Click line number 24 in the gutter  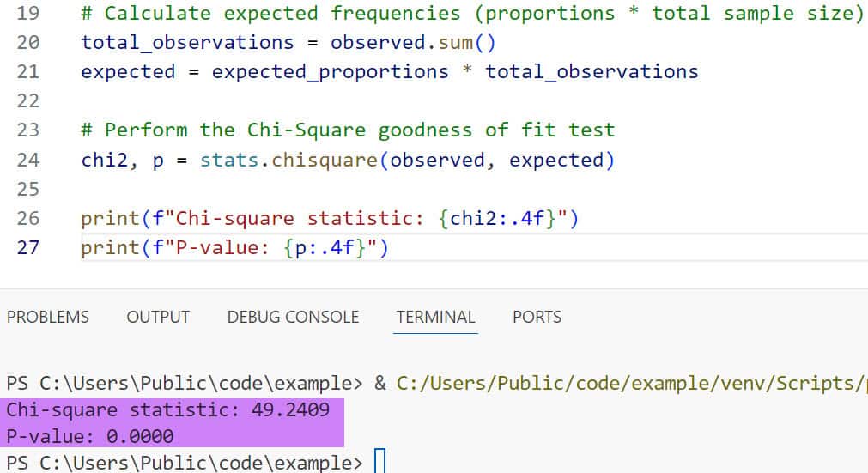click(28, 160)
